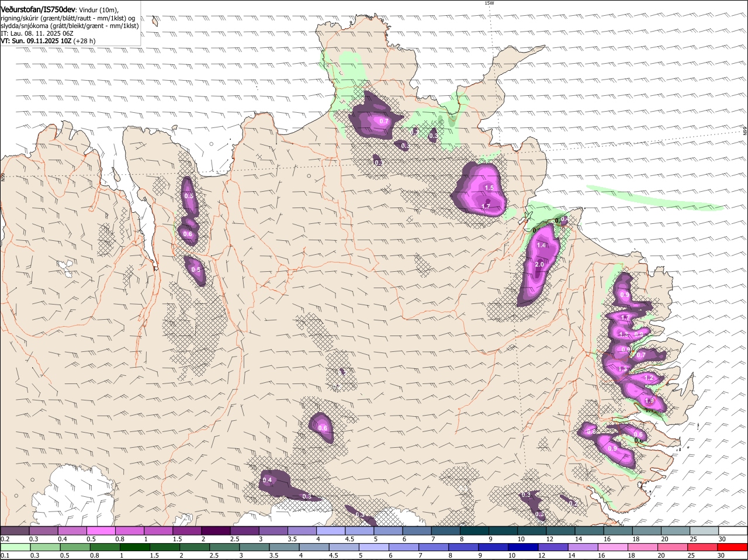The image size is (748, 560).
Task: Click the slydda/snjókoma legend description line
Action: (x=70, y=26)
